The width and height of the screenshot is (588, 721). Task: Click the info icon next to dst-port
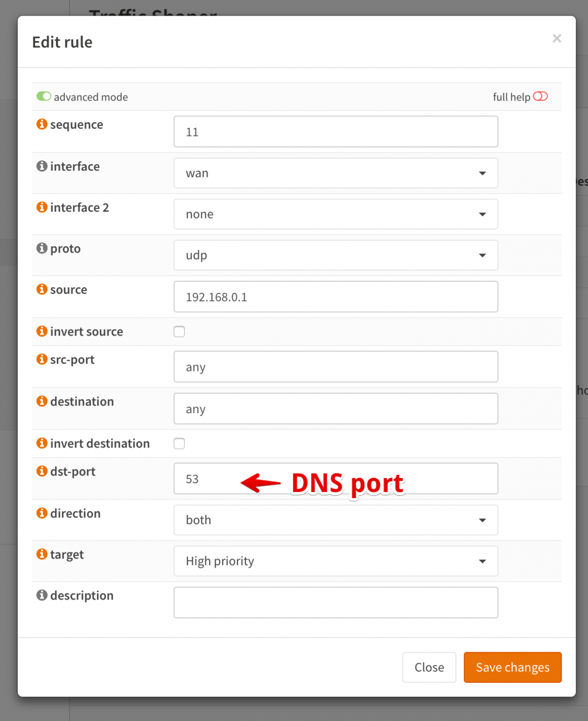point(42,471)
